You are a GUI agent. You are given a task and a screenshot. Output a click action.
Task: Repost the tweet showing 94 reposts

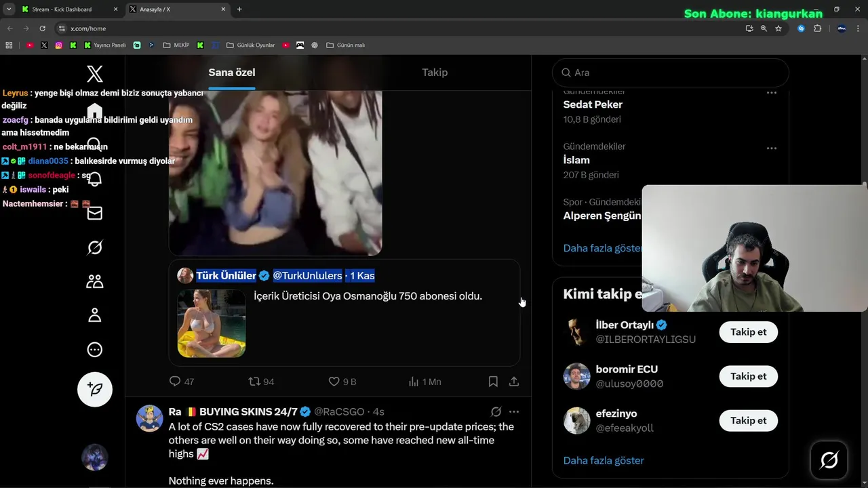pos(261,382)
